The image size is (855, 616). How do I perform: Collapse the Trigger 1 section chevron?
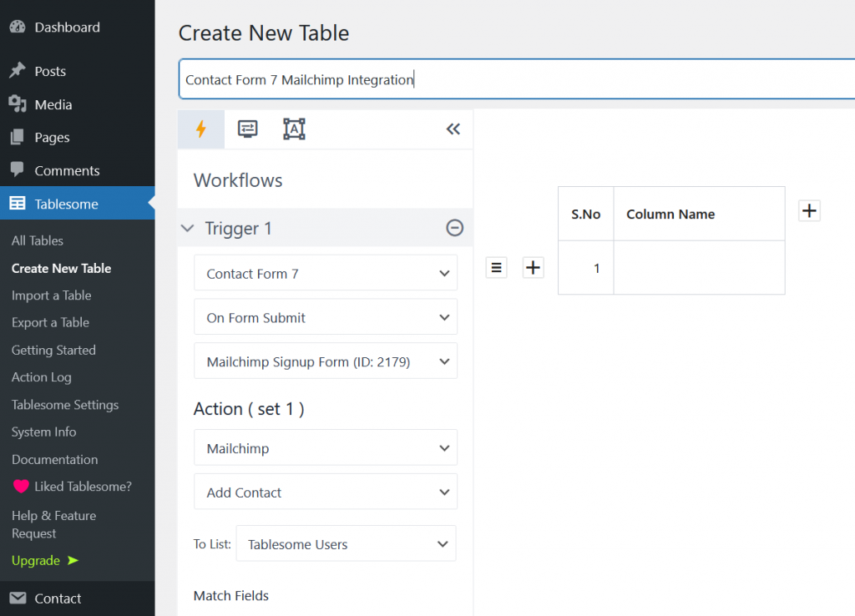point(188,228)
